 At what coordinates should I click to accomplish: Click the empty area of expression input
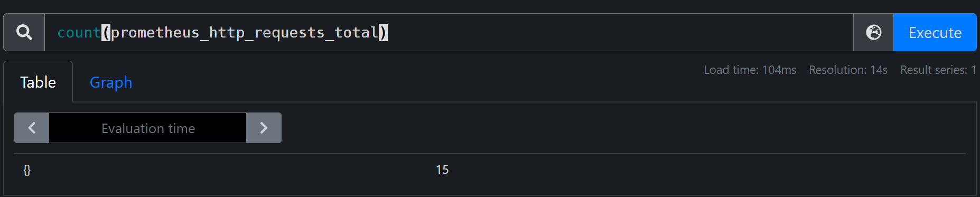(618, 32)
